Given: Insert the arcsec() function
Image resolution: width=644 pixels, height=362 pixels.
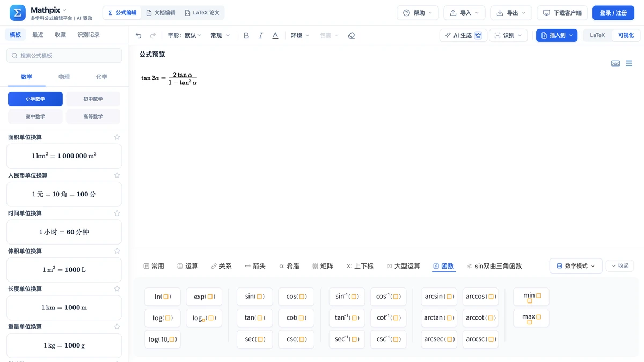Looking at the screenshot, I should (x=439, y=339).
